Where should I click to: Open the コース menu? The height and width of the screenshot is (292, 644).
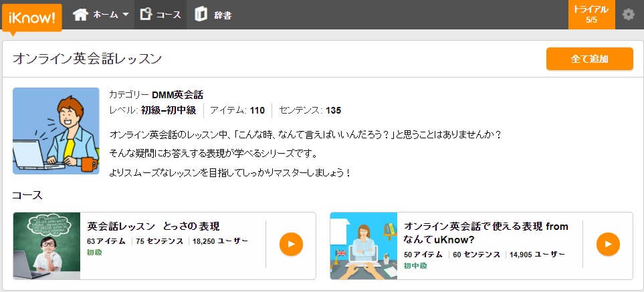160,15
